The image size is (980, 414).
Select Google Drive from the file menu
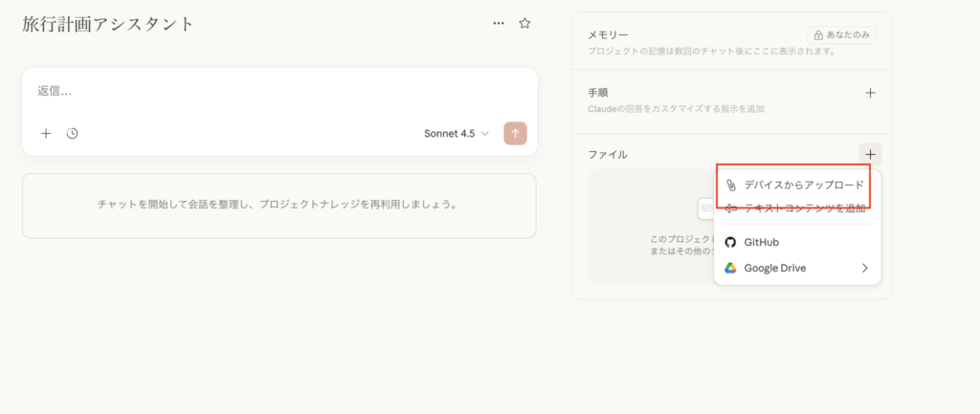[797, 268]
